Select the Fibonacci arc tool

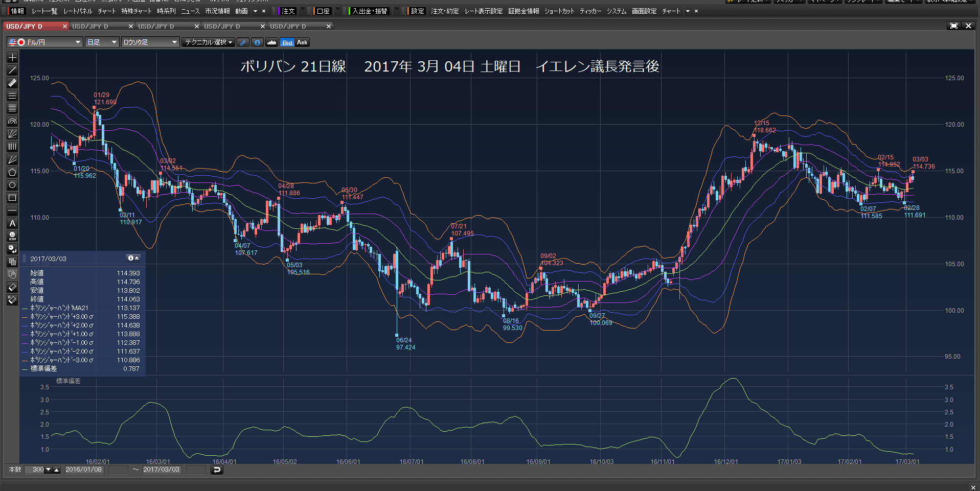(12, 121)
